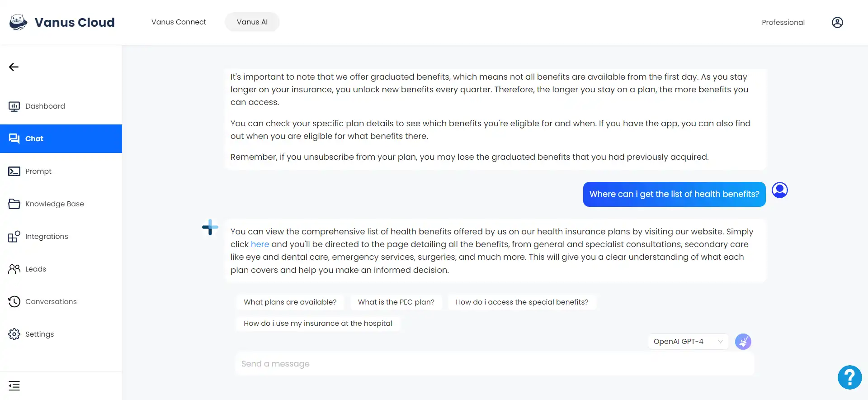Switch to the Vanus Connect tab
The width and height of the screenshot is (868, 400).
[x=179, y=22]
